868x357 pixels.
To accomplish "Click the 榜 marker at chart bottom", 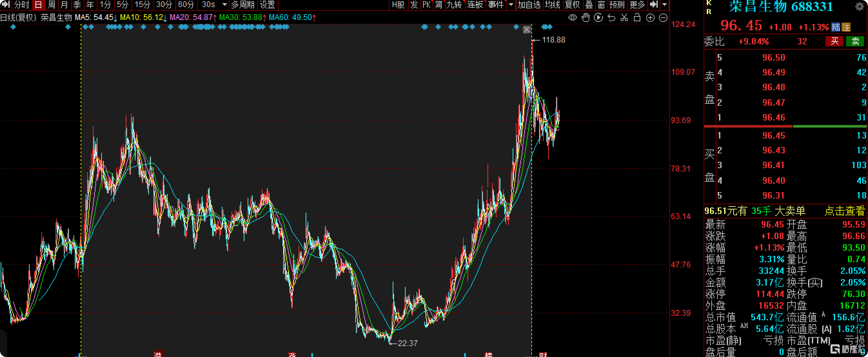I will [488, 355].
